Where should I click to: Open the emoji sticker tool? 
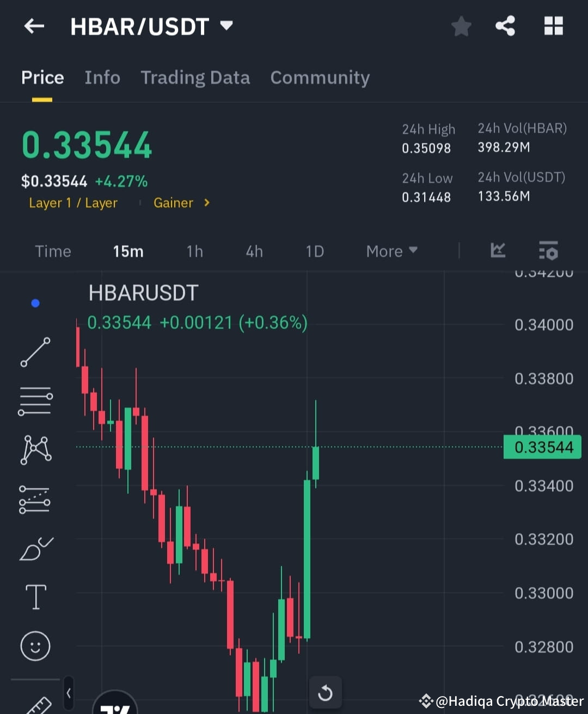tap(35, 646)
